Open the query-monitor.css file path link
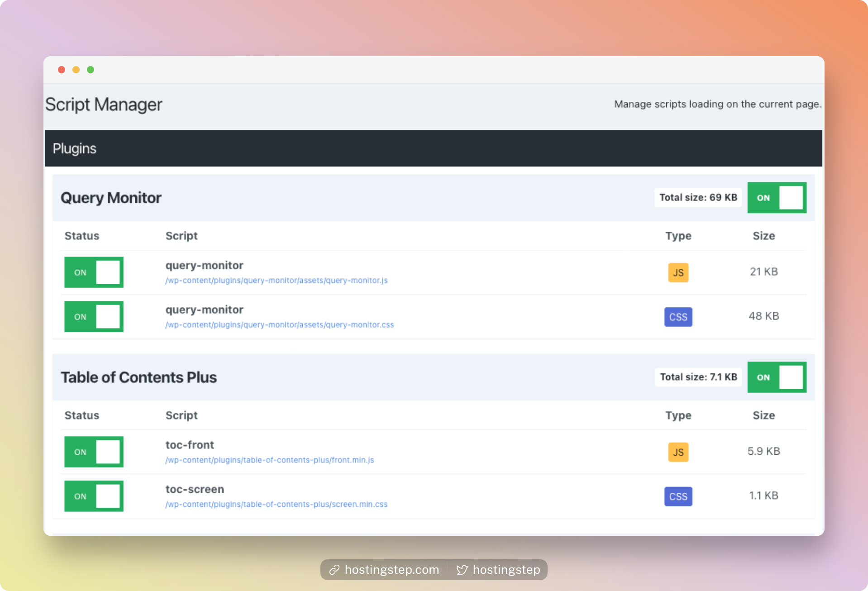The width and height of the screenshot is (868, 591). 280,325
